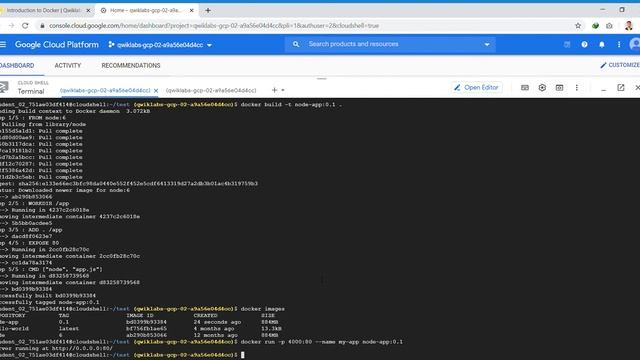Click the camera extension icon in browser toolbar
Viewport: 640px width, 360px height.
pyautogui.click(x=609, y=26)
